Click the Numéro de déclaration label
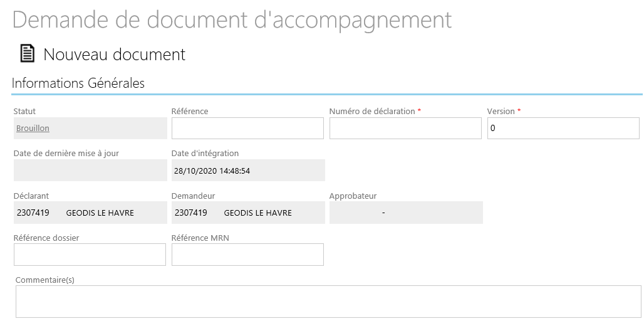644x321 pixels. click(x=372, y=112)
